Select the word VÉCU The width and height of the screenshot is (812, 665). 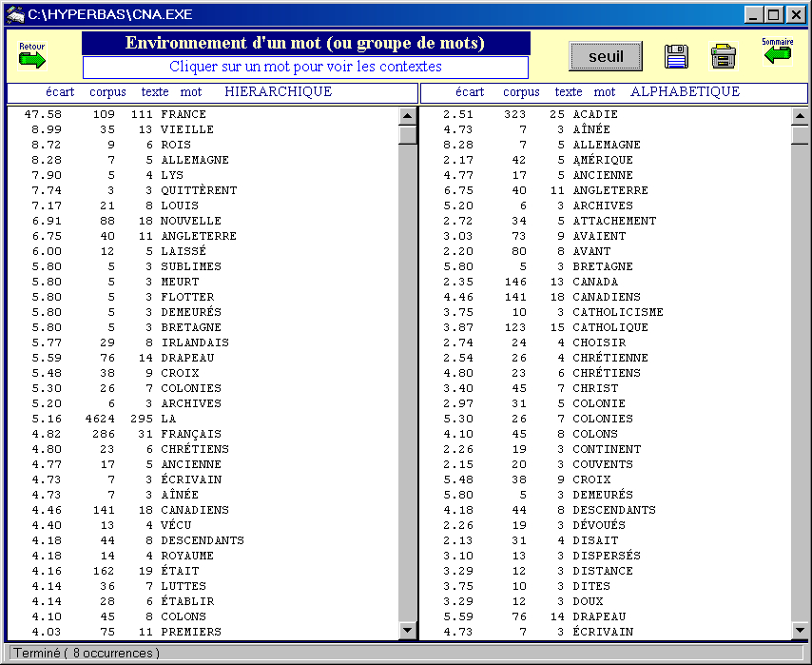176,525
